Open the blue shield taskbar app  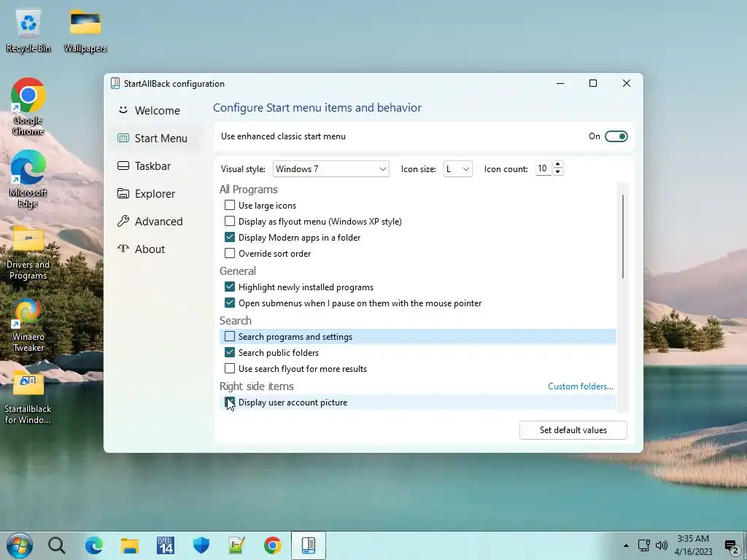pos(201,545)
